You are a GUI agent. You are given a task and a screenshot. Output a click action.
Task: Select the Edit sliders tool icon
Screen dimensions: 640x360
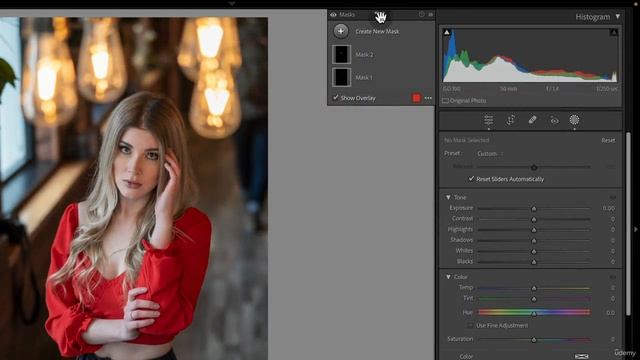click(x=489, y=120)
